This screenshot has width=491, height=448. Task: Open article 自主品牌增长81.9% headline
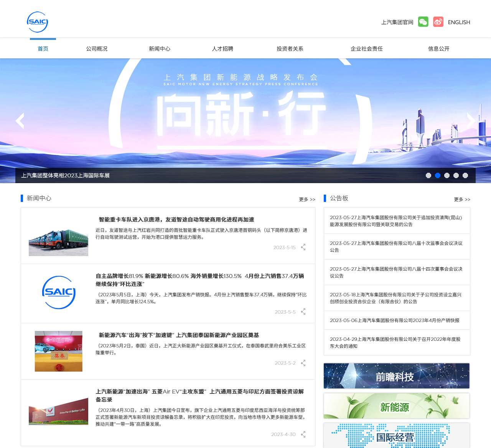tap(200, 280)
